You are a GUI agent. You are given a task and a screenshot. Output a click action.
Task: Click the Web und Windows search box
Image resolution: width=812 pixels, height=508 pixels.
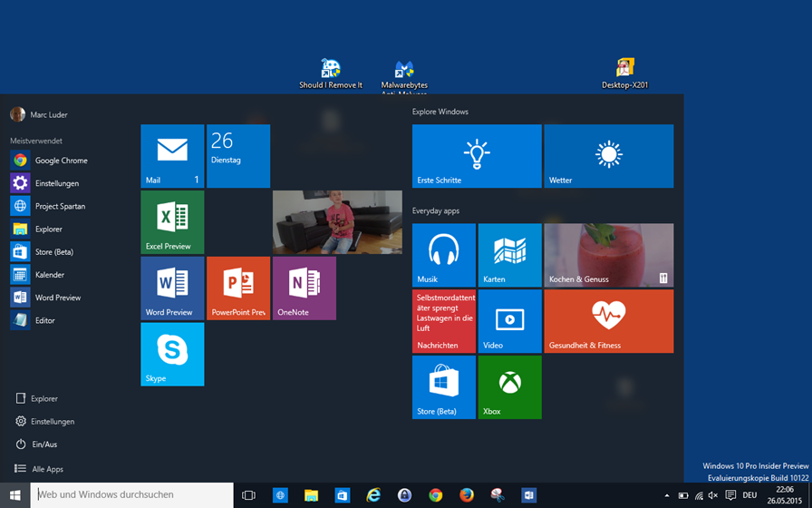pos(132,495)
